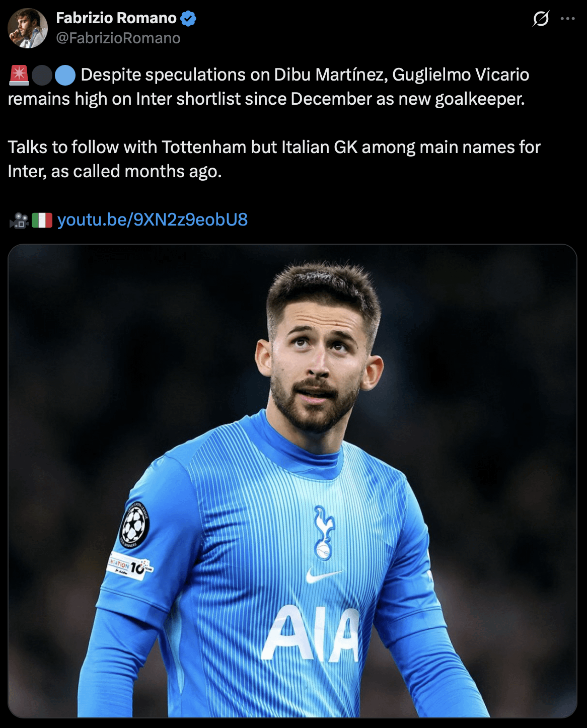Open Fabrizio Romano's profile avatar
This screenshot has width=587, height=728.
(28, 28)
